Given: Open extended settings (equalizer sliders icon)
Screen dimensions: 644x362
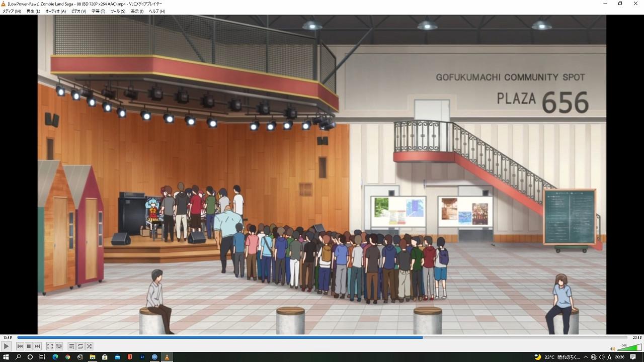Looking at the screenshot, I should click(59, 346).
